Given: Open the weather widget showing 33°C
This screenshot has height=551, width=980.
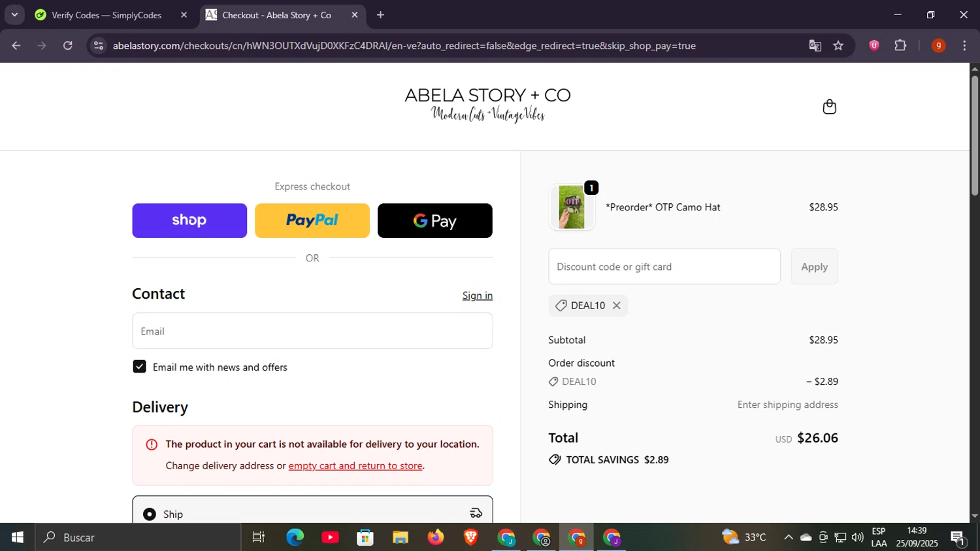Looking at the screenshot, I should [x=744, y=537].
